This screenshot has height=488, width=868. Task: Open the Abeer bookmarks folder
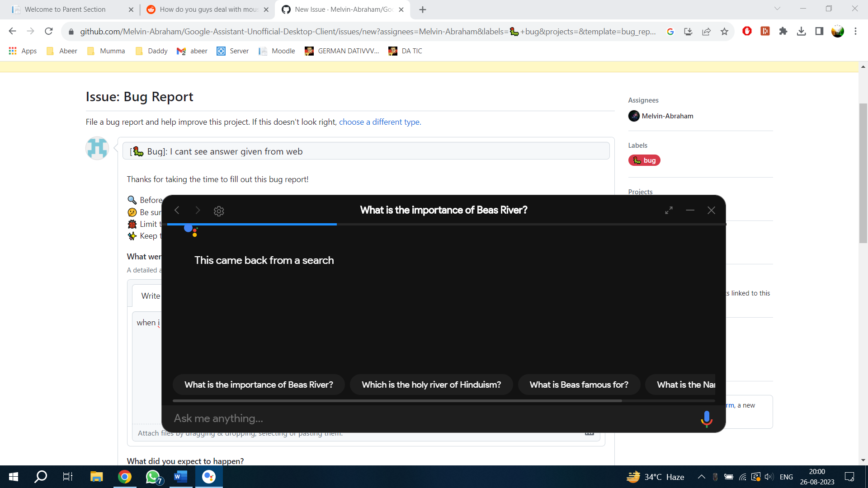[61, 51]
